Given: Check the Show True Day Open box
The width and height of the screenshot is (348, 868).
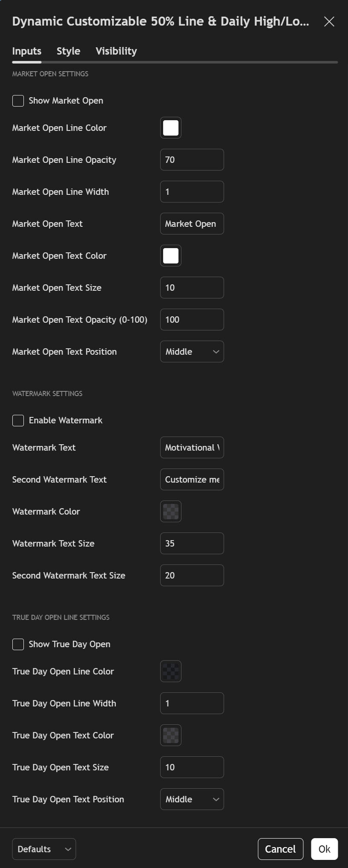Looking at the screenshot, I should [x=18, y=645].
